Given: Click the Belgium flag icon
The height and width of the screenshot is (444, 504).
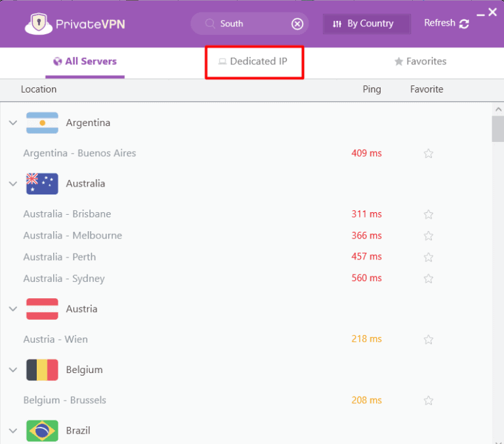Looking at the screenshot, I should click(42, 370).
